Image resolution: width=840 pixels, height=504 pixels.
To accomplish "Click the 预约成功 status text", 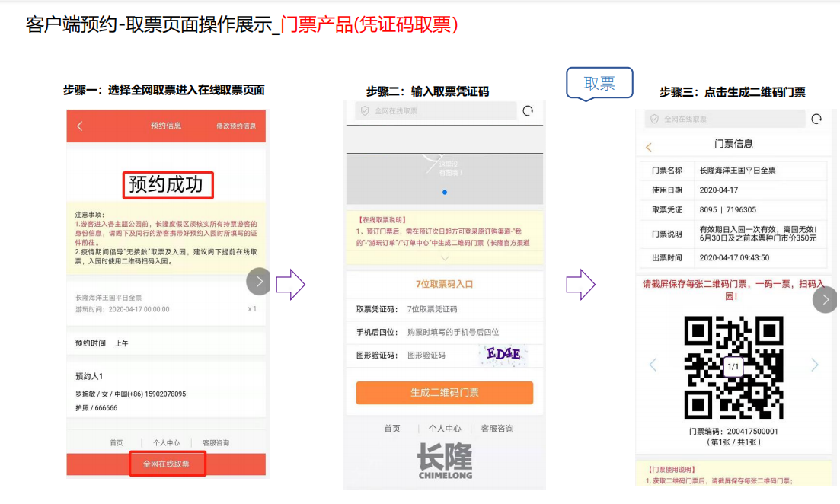I will [x=168, y=185].
